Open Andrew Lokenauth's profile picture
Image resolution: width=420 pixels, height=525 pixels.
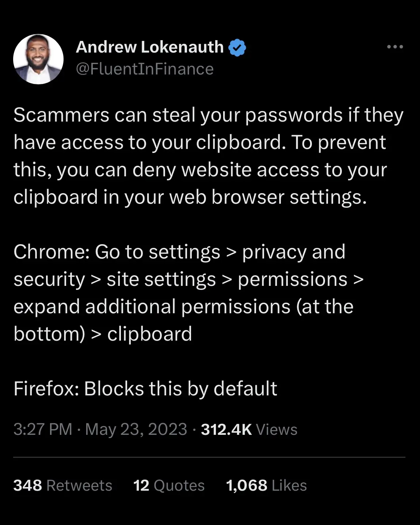[38, 60]
